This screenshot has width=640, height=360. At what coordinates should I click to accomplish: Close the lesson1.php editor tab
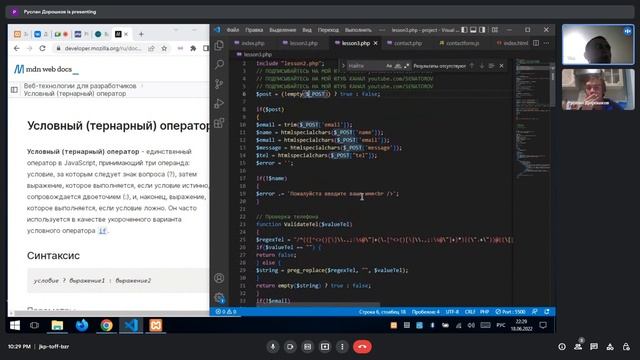[x=376, y=43]
